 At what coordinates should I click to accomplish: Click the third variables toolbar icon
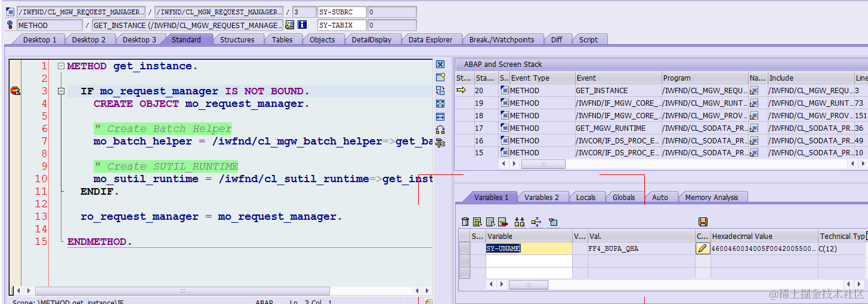490,222
